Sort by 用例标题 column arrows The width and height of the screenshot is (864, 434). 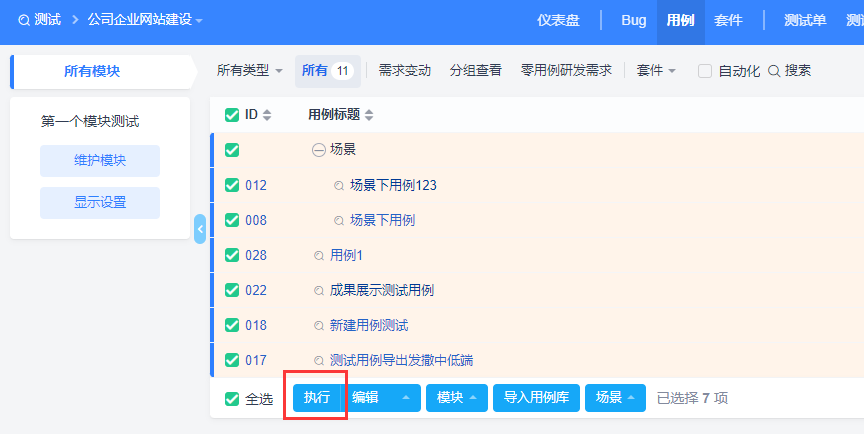pyautogui.click(x=369, y=115)
